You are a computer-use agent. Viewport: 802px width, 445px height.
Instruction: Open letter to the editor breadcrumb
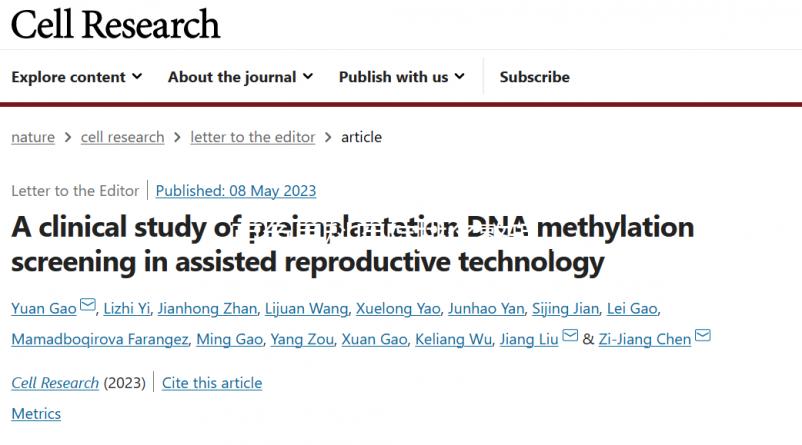click(252, 137)
